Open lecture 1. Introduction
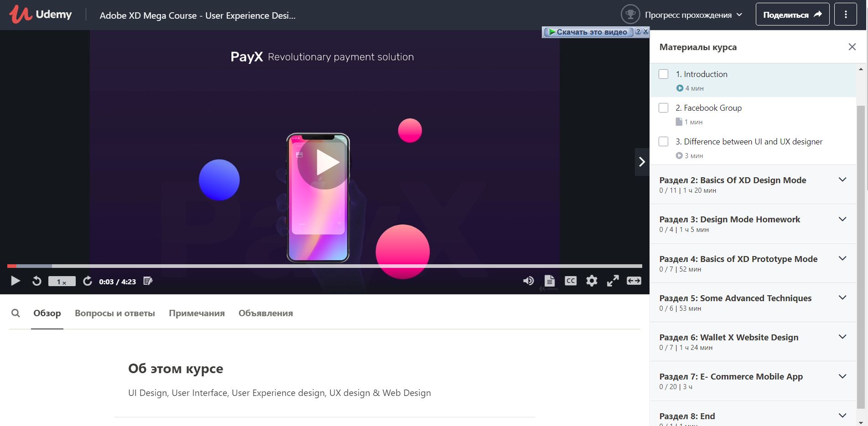Image resolution: width=868 pixels, height=426 pixels. tap(702, 74)
